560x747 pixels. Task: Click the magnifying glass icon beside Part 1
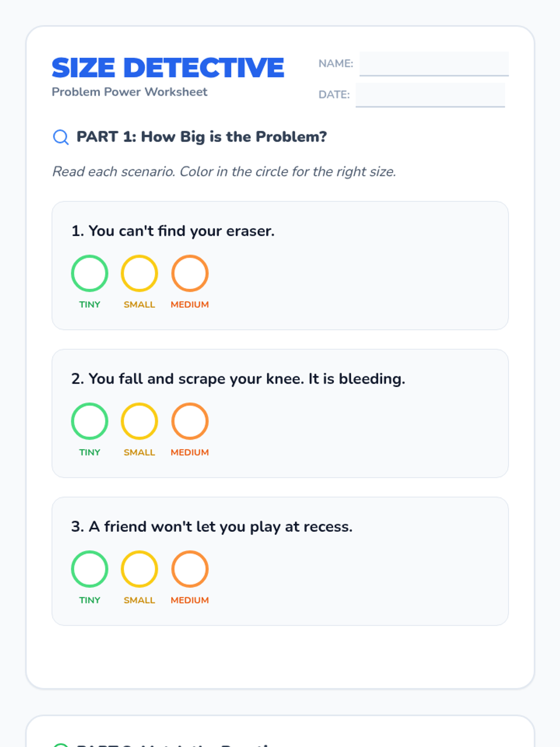(x=61, y=137)
